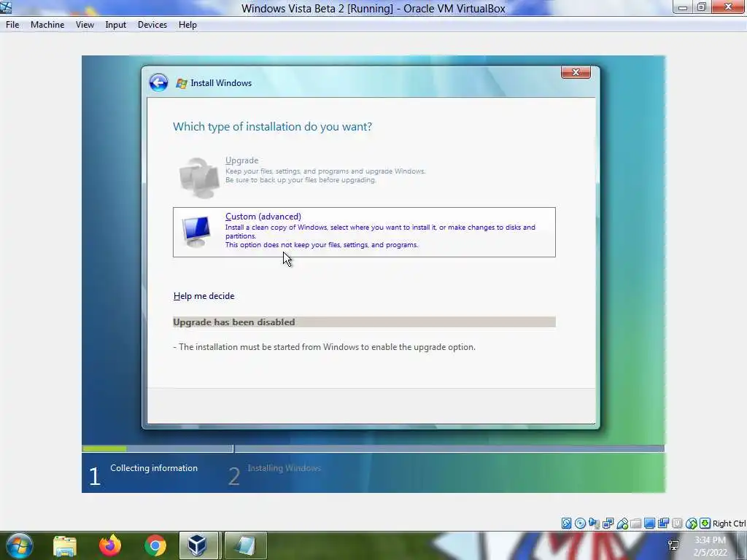747x560 pixels.
Task: Minimize the VirtualBox window
Action: 683,7
